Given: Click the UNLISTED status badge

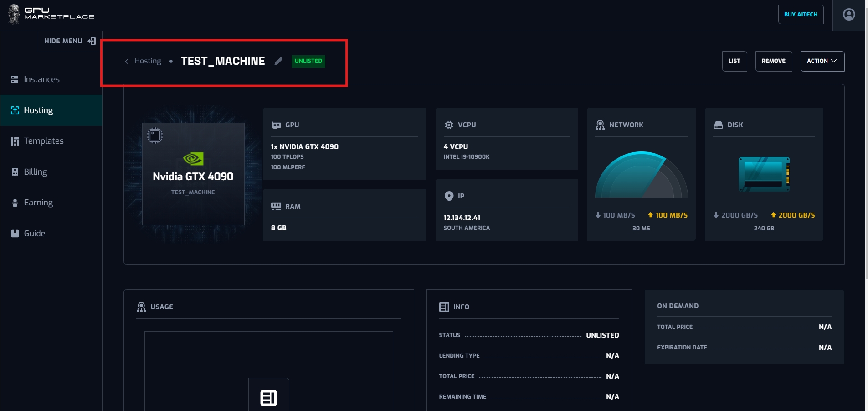Looking at the screenshot, I should [308, 61].
